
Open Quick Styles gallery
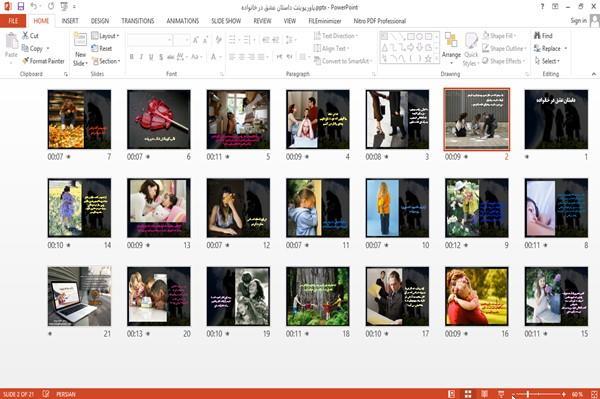471,49
